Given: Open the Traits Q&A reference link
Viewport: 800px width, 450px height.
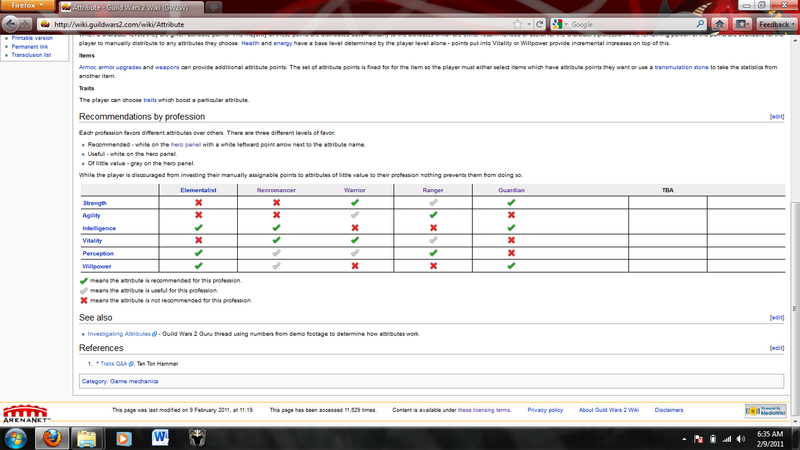Looking at the screenshot, I should 117,364.
